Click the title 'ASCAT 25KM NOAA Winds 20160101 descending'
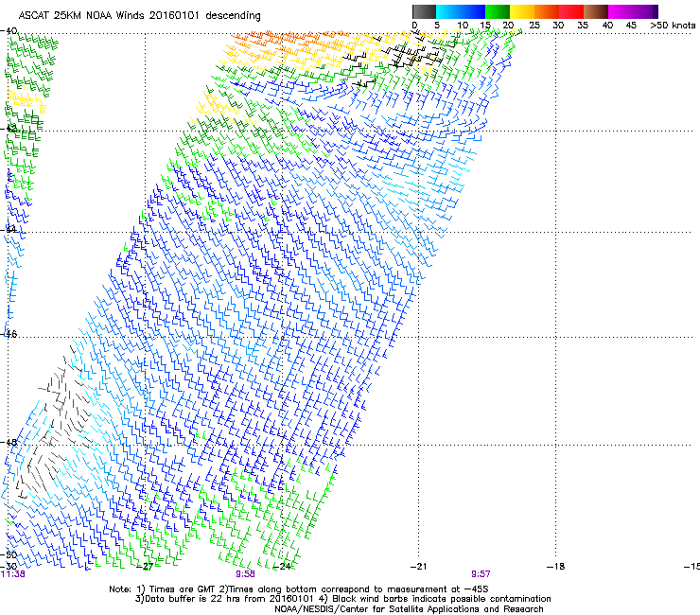The width and height of the screenshot is (700, 615). 139,15
